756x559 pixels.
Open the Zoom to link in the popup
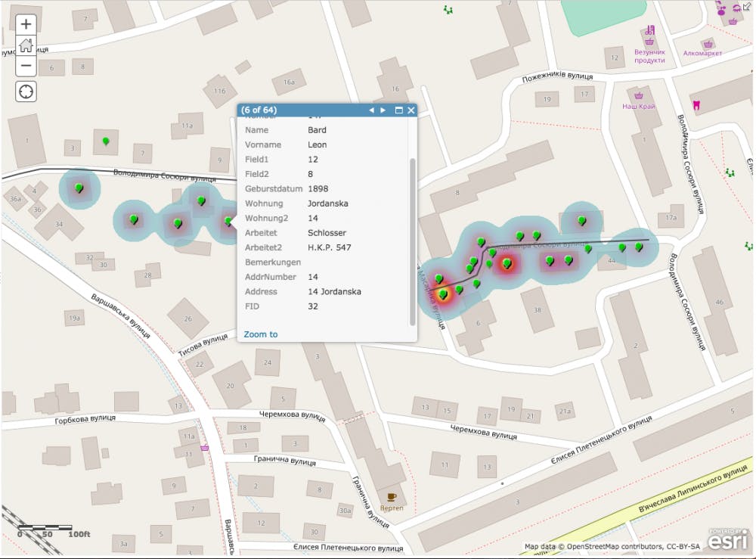pyautogui.click(x=260, y=334)
